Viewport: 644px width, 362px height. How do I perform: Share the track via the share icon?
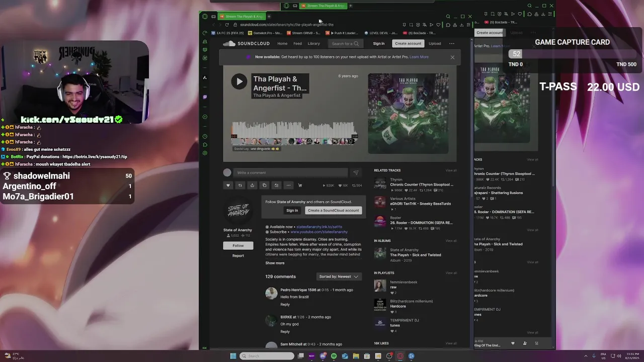(252, 186)
